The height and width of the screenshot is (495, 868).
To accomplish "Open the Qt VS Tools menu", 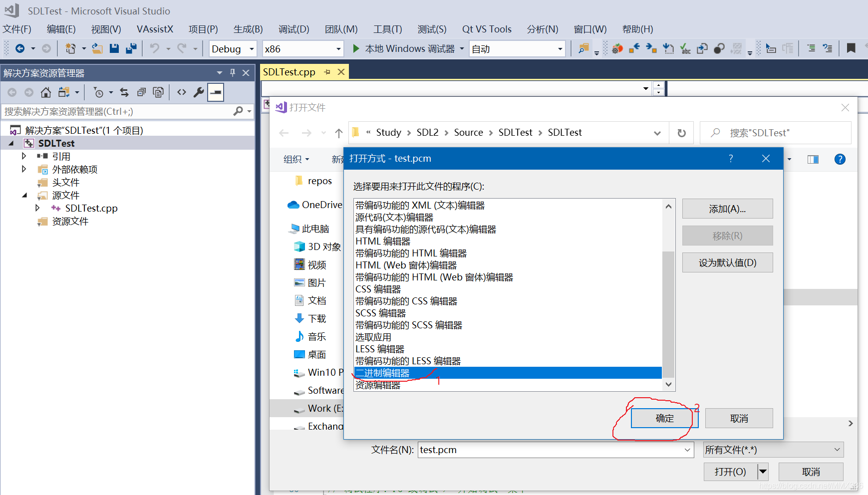I will tap(487, 29).
